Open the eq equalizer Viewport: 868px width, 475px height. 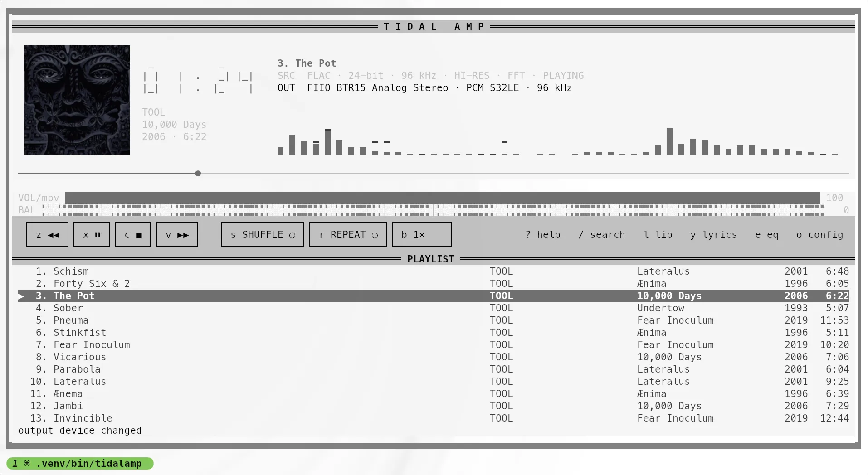(x=767, y=235)
